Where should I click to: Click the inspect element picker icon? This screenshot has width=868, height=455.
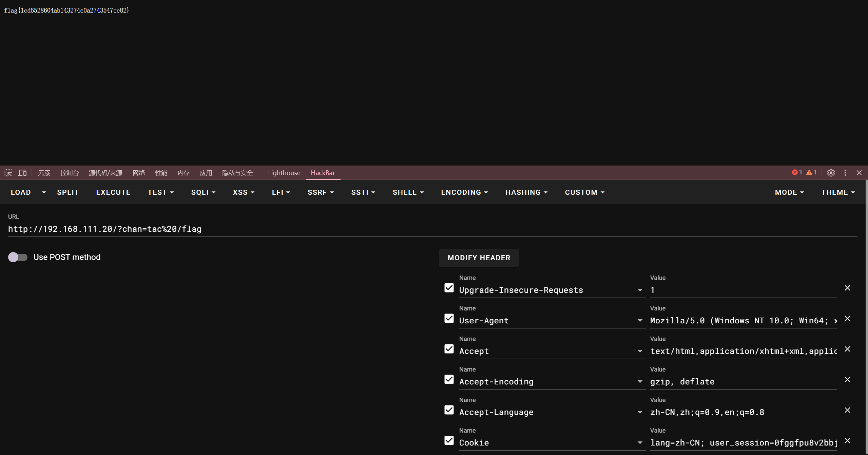(8, 173)
